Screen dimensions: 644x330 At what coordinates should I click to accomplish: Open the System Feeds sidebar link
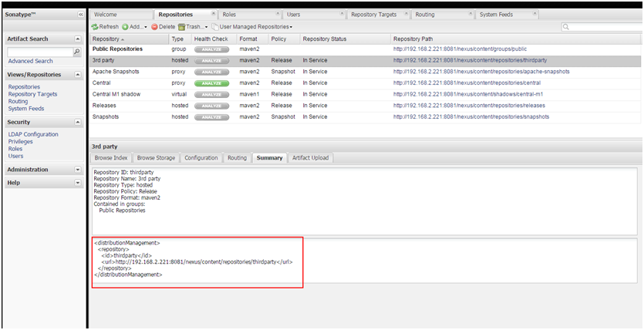pos(26,109)
